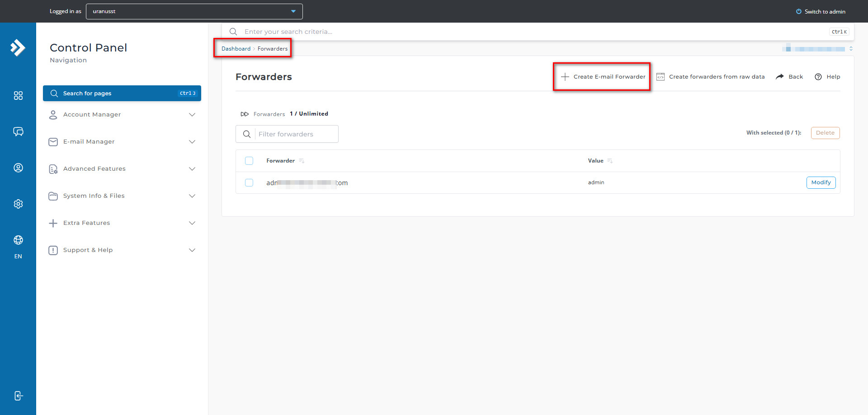Sort by Forwarder column icon
The image size is (868, 415).
[x=302, y=161]
